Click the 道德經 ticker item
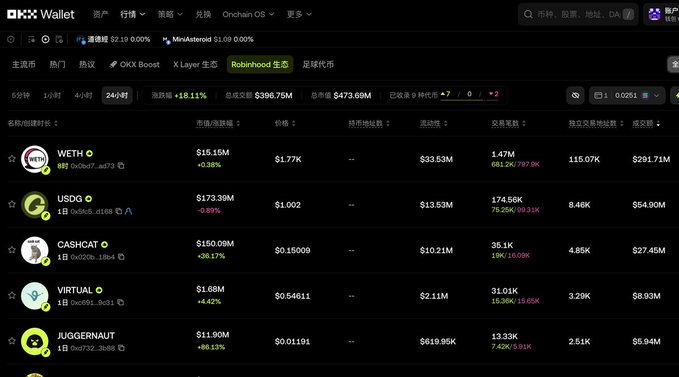This screenshot has width=679, height=377. tap(113, 39)
